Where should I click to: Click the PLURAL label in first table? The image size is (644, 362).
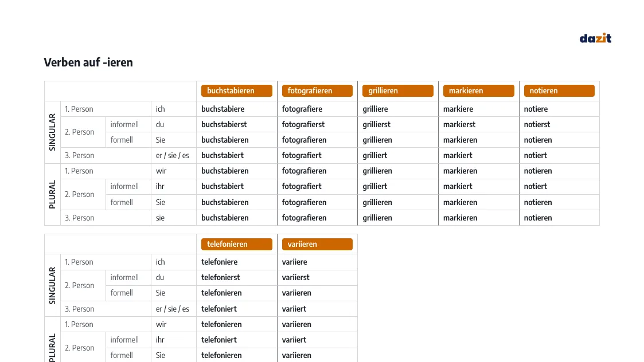(52, 195)
